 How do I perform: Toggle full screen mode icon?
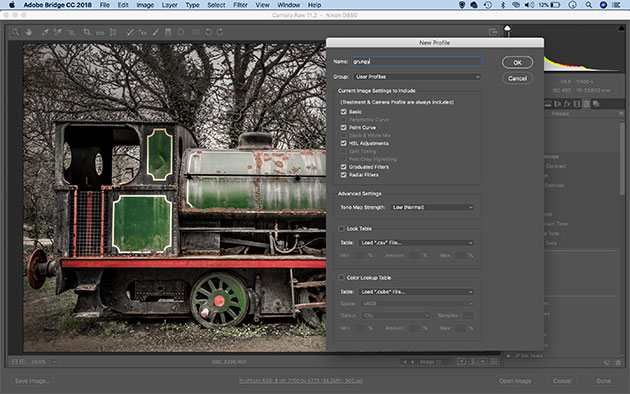493,32
